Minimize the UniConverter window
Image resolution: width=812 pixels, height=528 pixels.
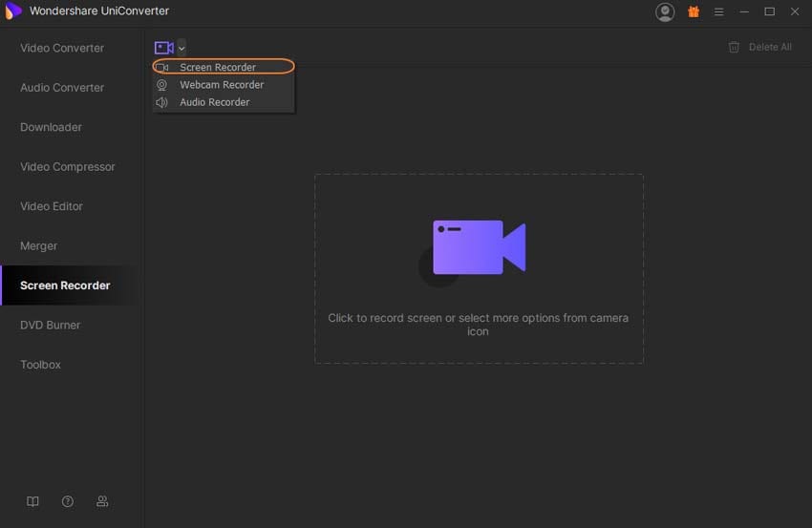point(744,11)
